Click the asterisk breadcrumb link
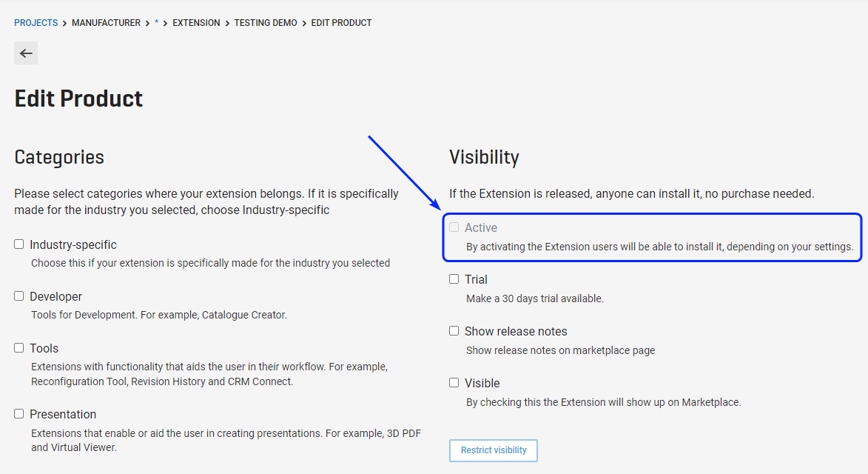This screenshot has height=474, width=868. click(157, 23)
